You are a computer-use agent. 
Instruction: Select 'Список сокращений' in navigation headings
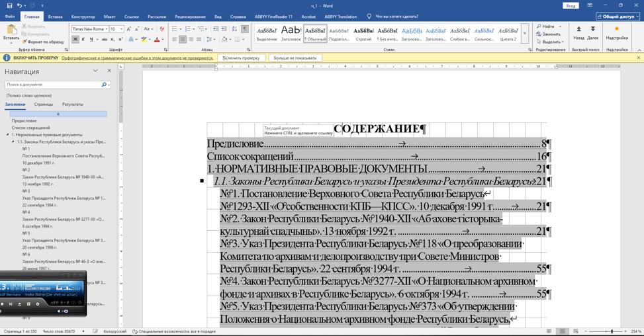pos(31,128)
